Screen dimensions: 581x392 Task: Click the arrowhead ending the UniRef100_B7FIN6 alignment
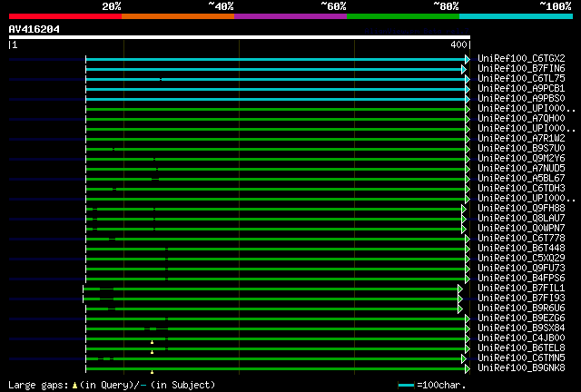click(x=464, y=69)
